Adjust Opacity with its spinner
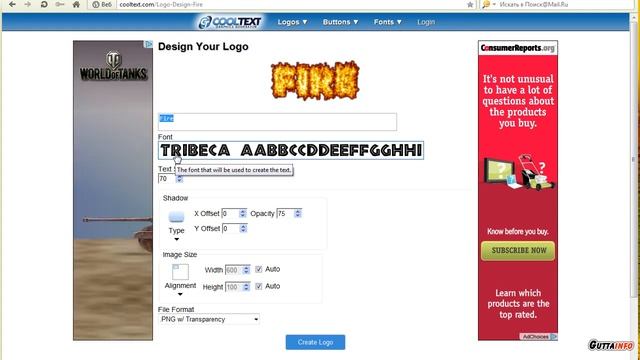Image resolution: width=640 pixels, height=360 pixels. pos(298,213)
